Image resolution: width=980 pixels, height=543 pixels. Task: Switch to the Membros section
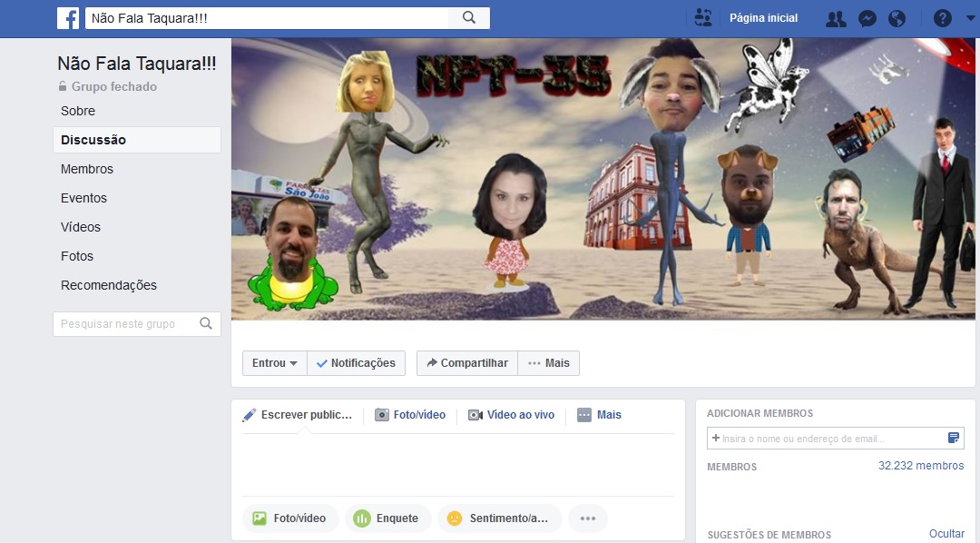coord(87,168)
